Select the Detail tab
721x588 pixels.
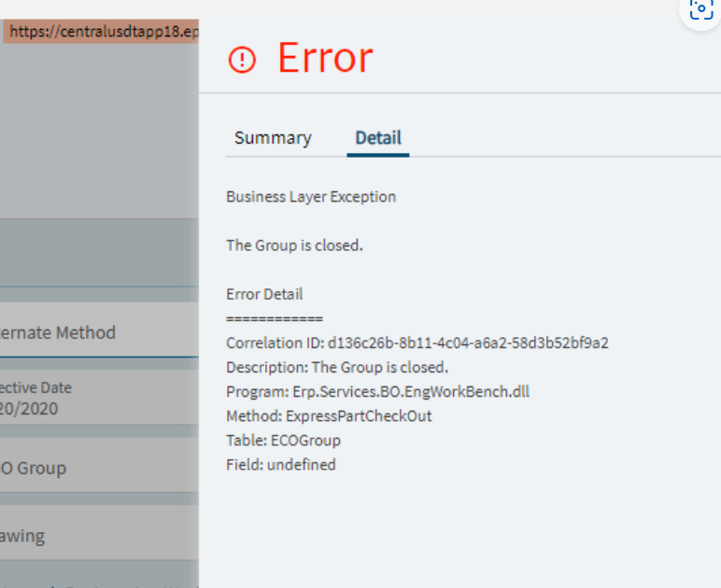[x=378, y=138]
